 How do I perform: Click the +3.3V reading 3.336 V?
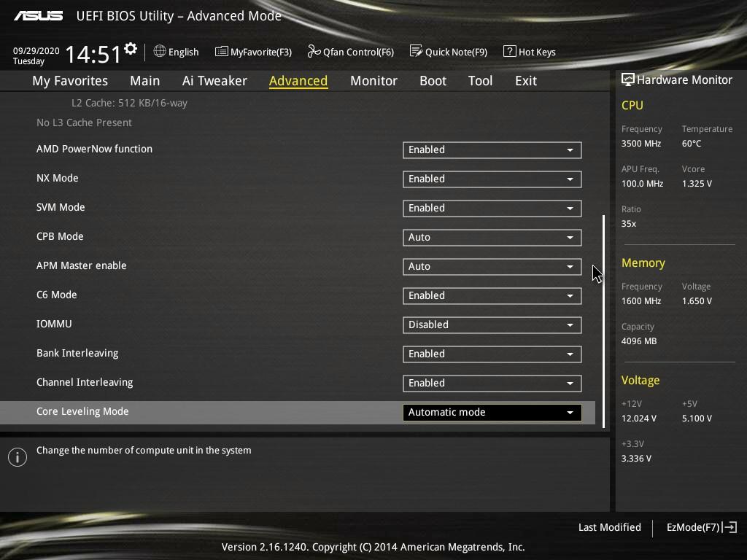coord(636,459)
